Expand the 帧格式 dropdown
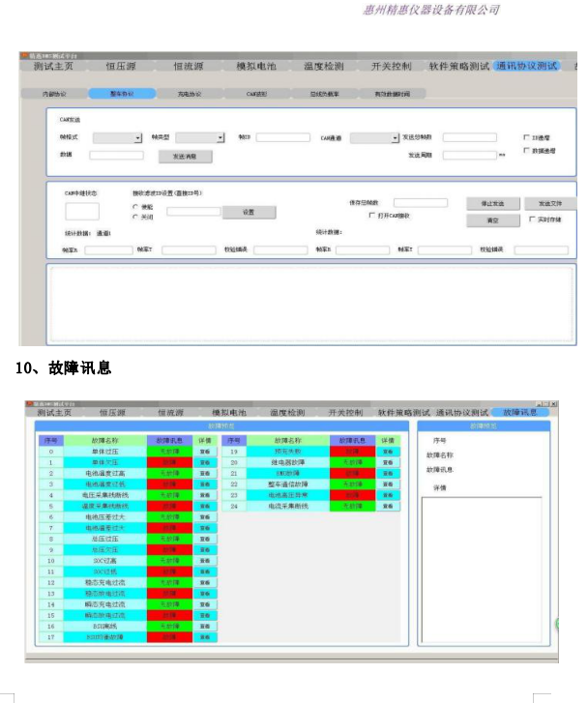This screenshot has width=588, height=703. (x=137, y=138)
